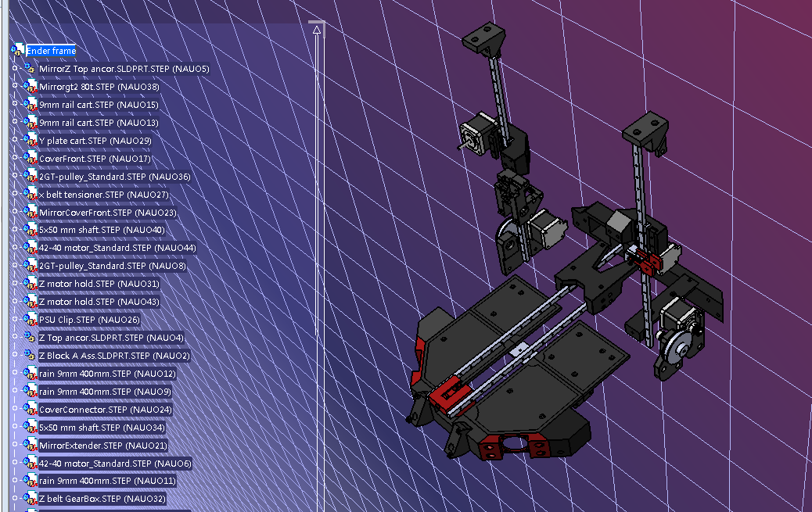The height and width of the screenshot is (512, 812).
Task: Click the icon for Z Top ancor.SLDPRT.STEP (NAUO4)
Action: [x=30, y=338]
